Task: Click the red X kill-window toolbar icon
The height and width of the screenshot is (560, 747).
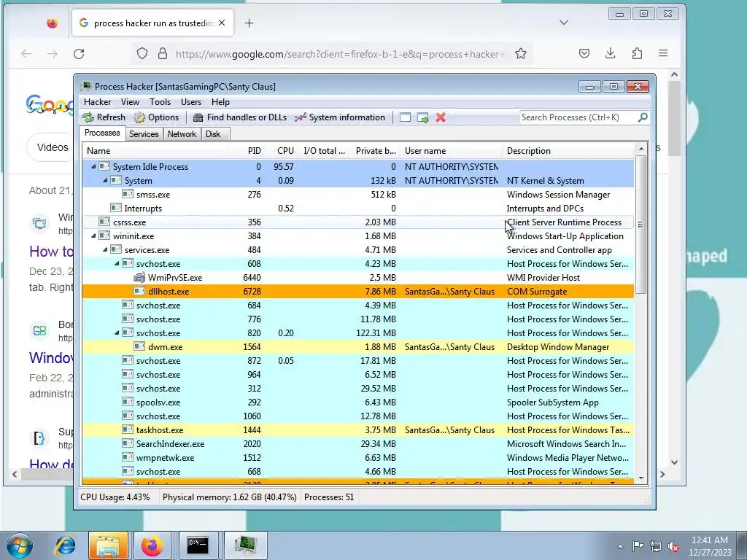Action: tap(441, 117)
